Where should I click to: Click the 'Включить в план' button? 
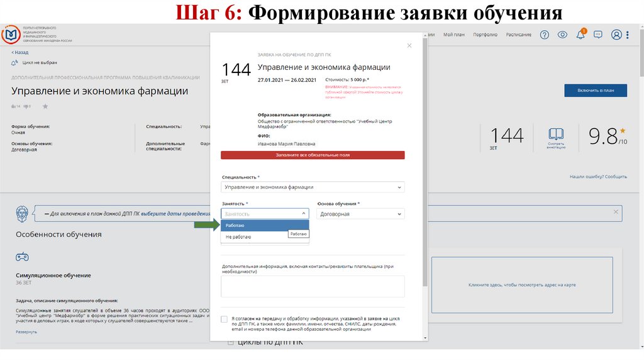[x=596, y=91]
